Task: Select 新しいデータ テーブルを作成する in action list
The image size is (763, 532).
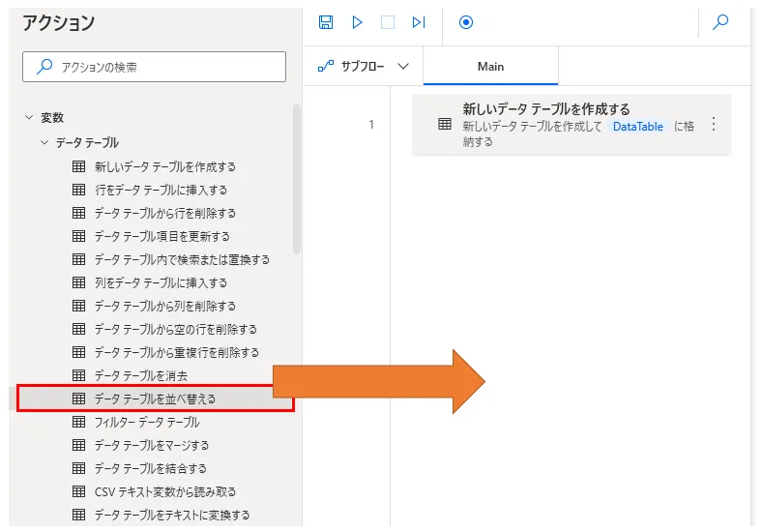Action: tap(164, 166)
